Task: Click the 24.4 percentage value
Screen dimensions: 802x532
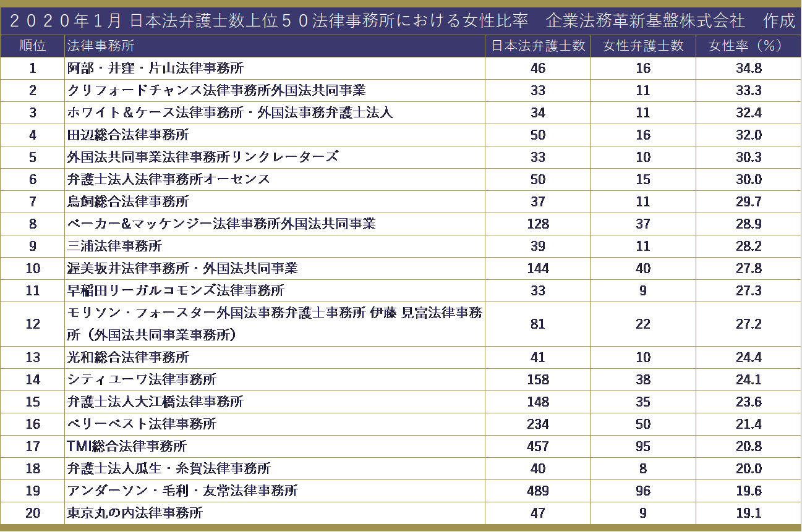Action: tap(749, 358)
